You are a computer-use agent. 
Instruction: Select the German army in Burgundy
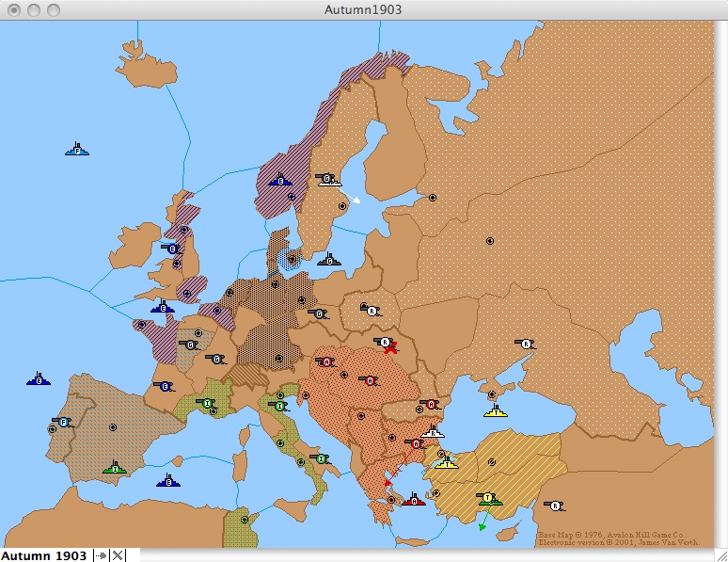(216, 360)
